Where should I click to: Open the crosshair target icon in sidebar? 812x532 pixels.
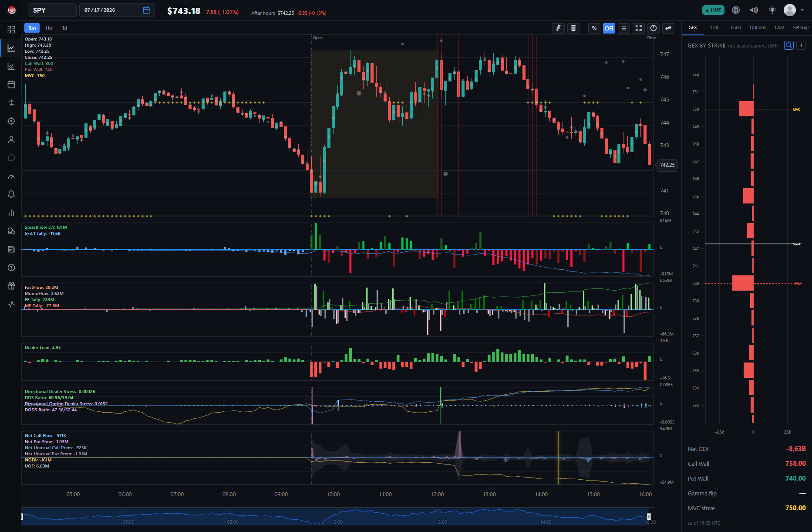coord(11,121)
